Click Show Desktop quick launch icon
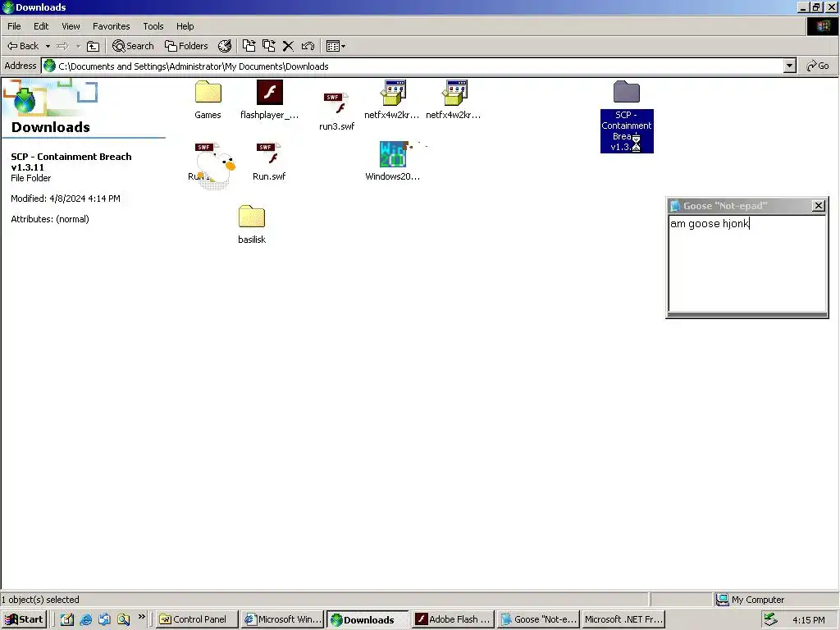 (x=67, y=619)
